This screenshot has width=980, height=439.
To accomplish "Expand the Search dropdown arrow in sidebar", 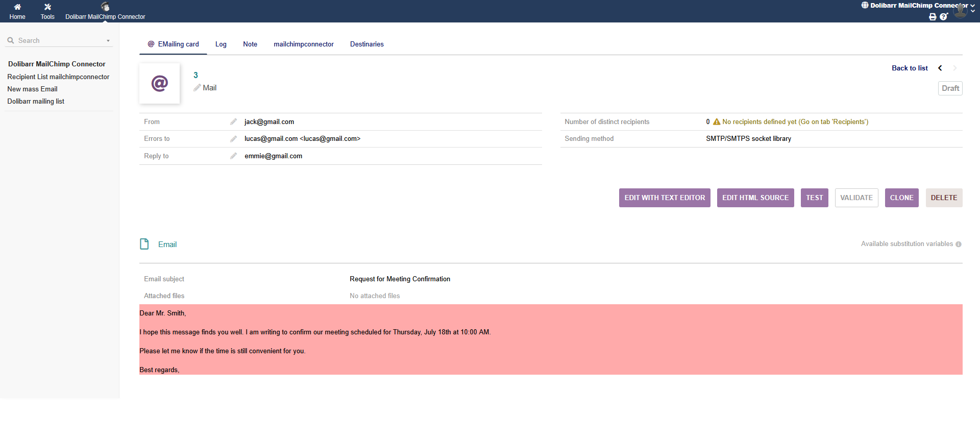I will [x=108, y=41].
